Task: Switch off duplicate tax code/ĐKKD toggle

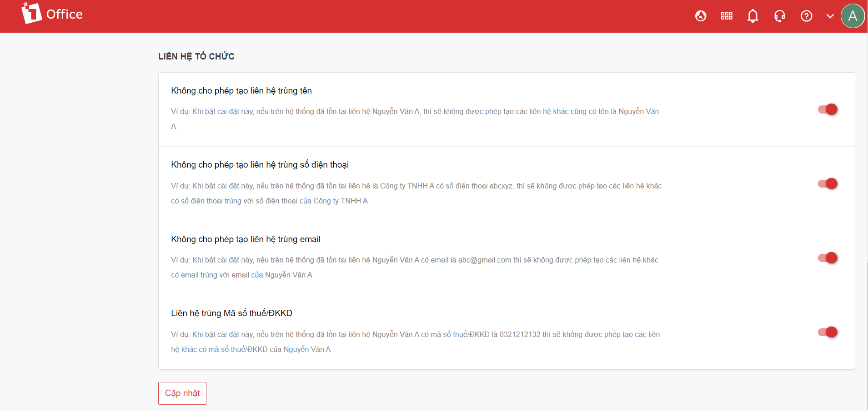Action: (x=828, y=332)
